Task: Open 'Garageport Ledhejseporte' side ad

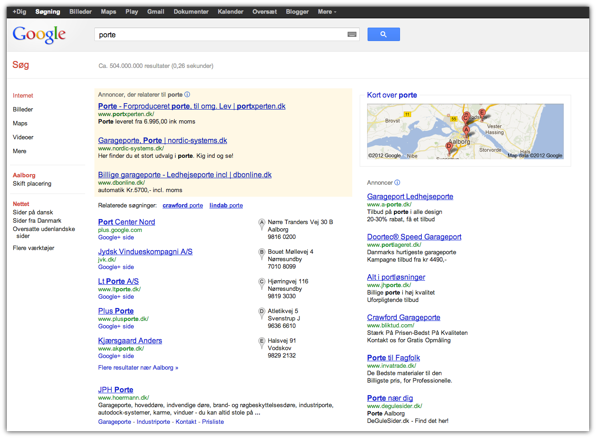Action: 410,196
